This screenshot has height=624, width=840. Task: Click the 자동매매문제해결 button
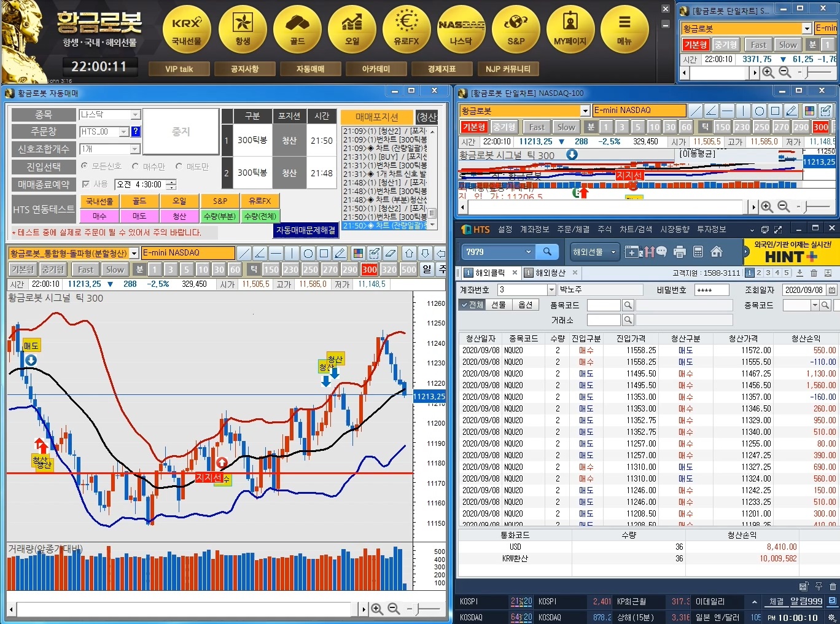click(x=306, y=230)
